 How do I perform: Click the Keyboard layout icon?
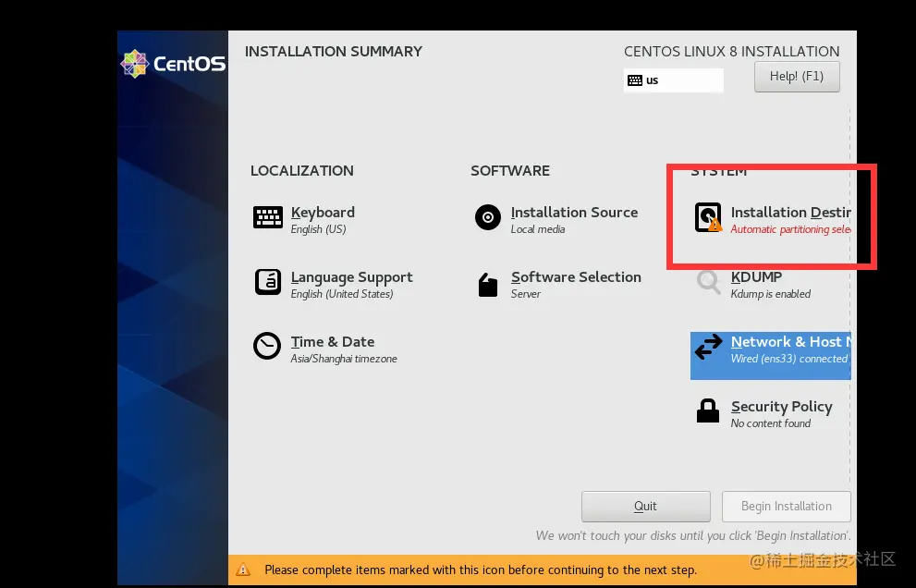pos(268,217)
